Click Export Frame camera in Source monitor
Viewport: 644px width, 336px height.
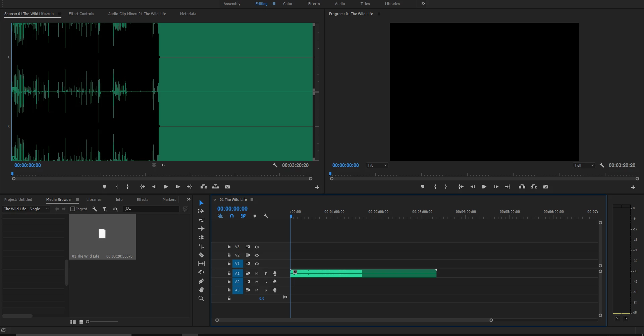(x=227, y=187)
